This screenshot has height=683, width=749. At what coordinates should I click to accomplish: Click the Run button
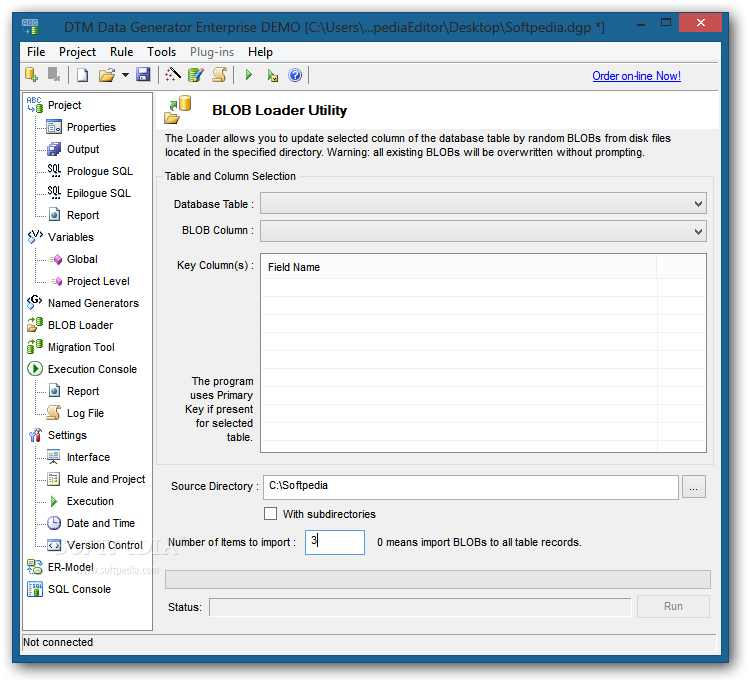point(673,606)
